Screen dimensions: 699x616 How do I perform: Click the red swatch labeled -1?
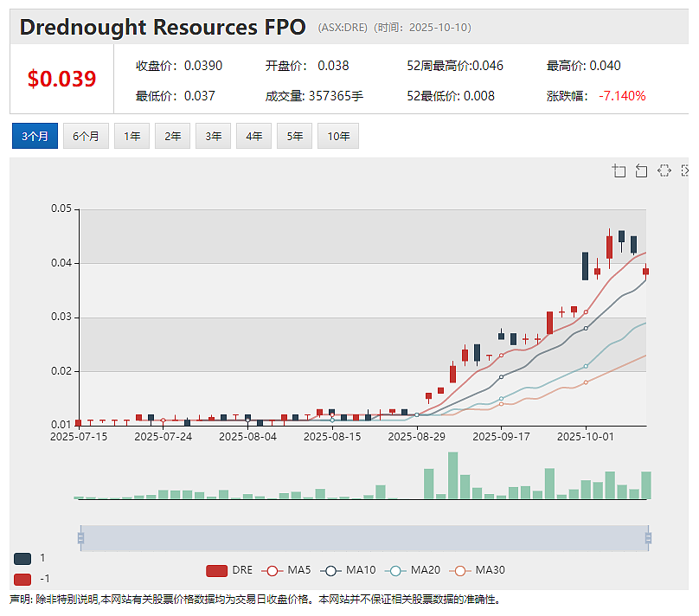pos(22,579)
